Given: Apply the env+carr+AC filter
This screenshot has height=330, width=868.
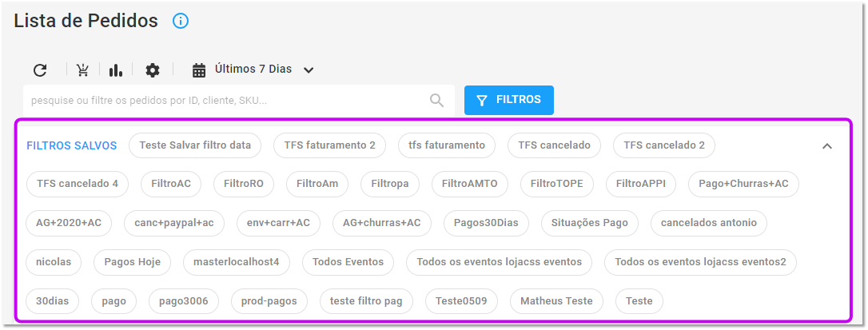Looking at the screenshot, I should (x=278, y=223).
